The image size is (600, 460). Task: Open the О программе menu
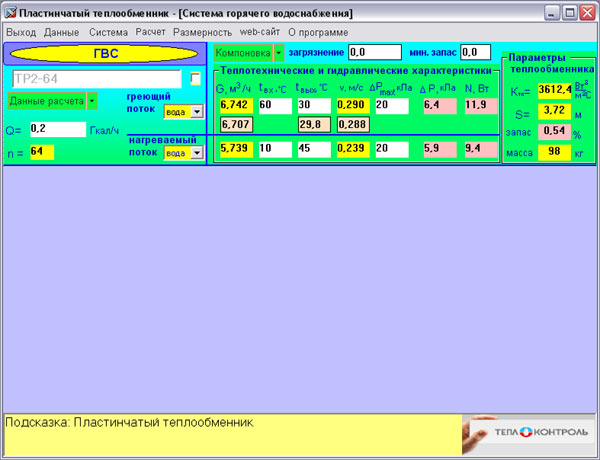[318, 32]
